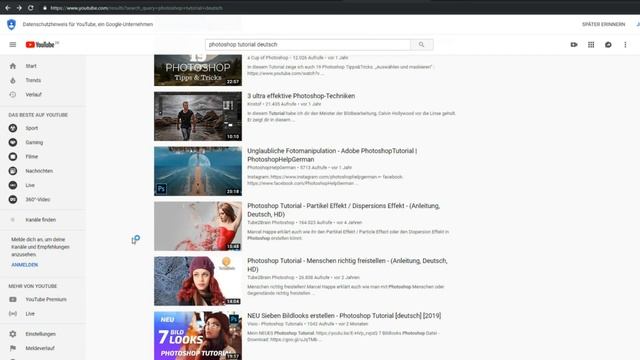Click the YouTube Premium icon
640x360 pixels.
tap(13, 300)
